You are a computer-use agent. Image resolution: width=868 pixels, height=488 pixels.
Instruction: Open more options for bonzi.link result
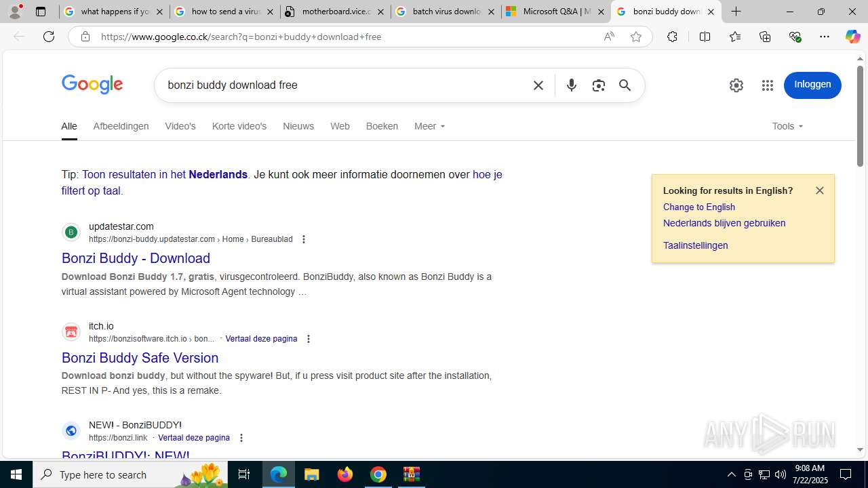(241, 438)
